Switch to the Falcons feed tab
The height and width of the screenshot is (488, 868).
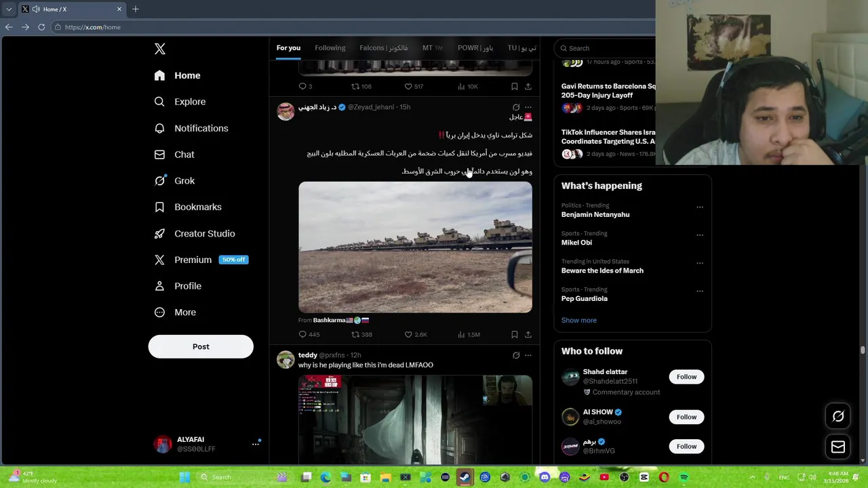pyautogui.click(x=384, y=48)
